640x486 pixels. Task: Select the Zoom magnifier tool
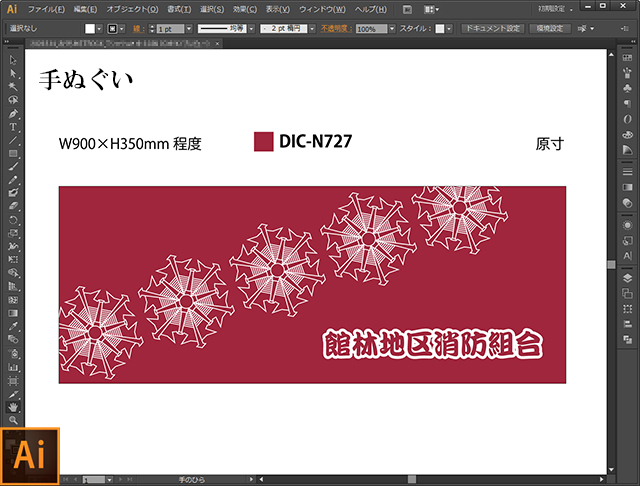coord(14,420)
